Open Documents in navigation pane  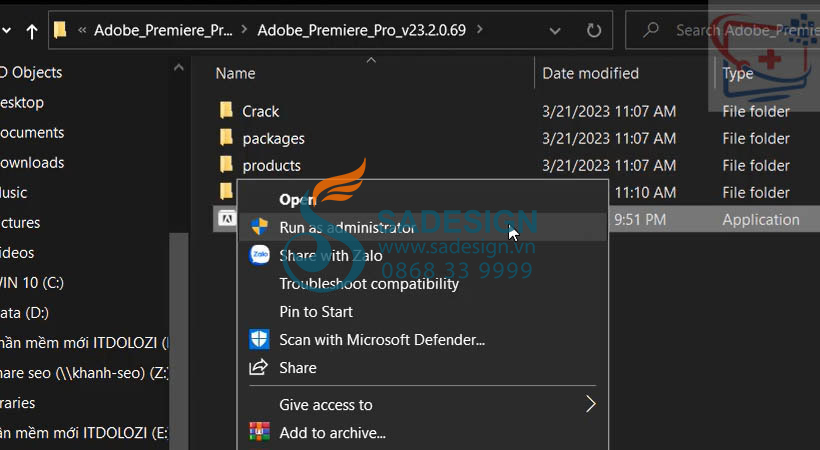(x=32, y=132)
